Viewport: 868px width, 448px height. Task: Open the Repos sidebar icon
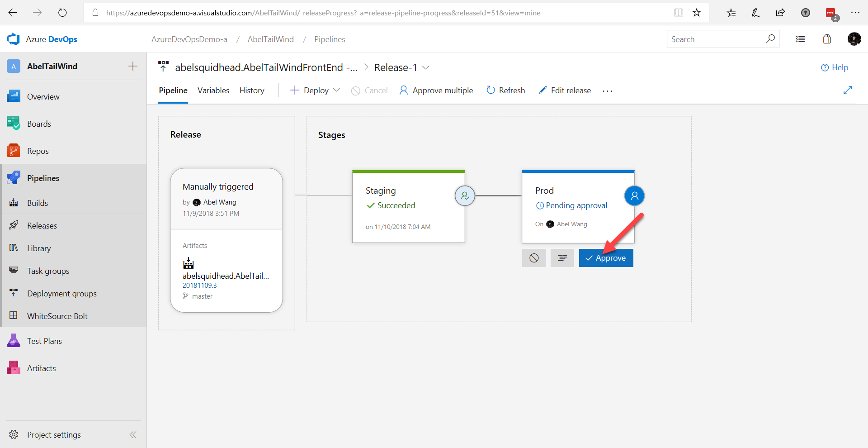click(14, 151)
